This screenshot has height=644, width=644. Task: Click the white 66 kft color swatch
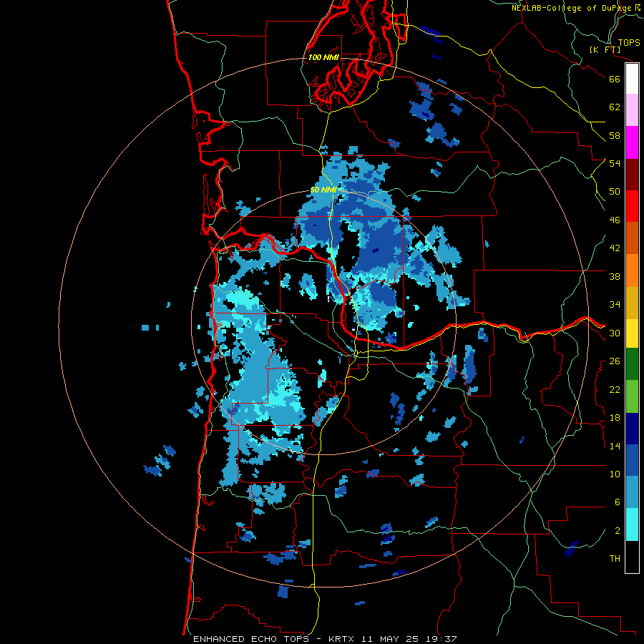(632, 79)
